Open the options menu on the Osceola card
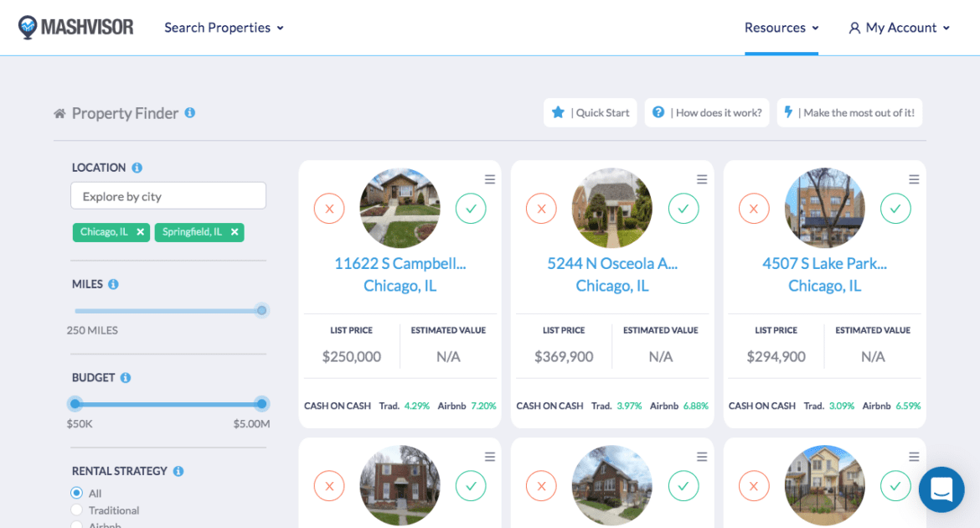980x528 pixels. (702, 179)
